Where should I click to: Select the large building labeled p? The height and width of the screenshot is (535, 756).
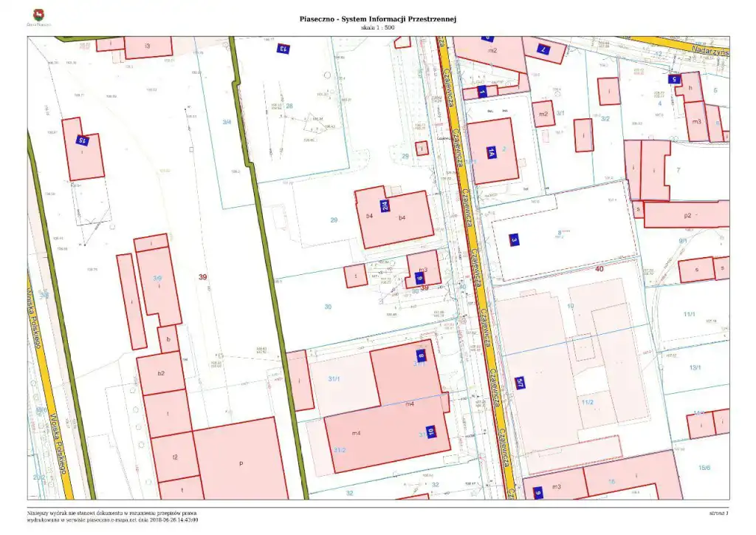(241, 462)
